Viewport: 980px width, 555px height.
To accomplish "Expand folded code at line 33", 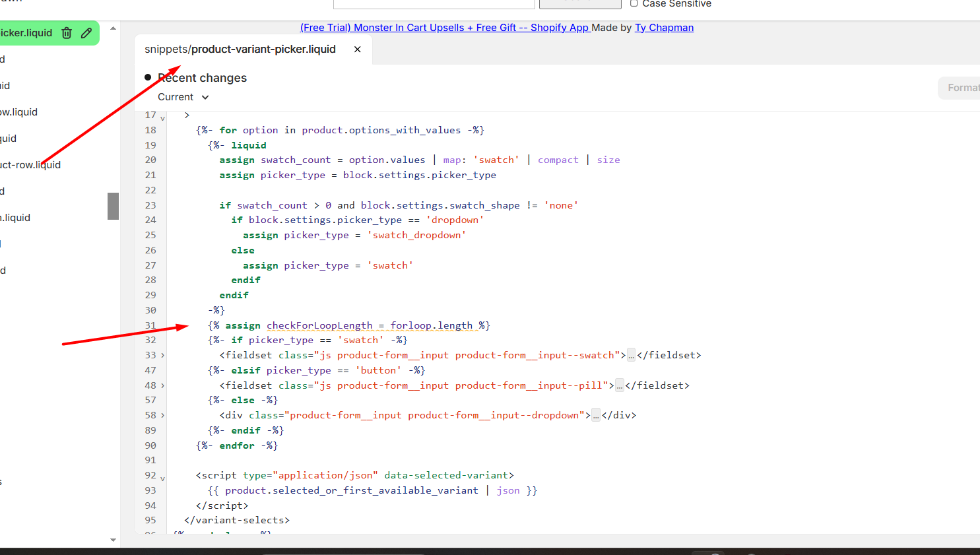I will click(x=163, y=355).
